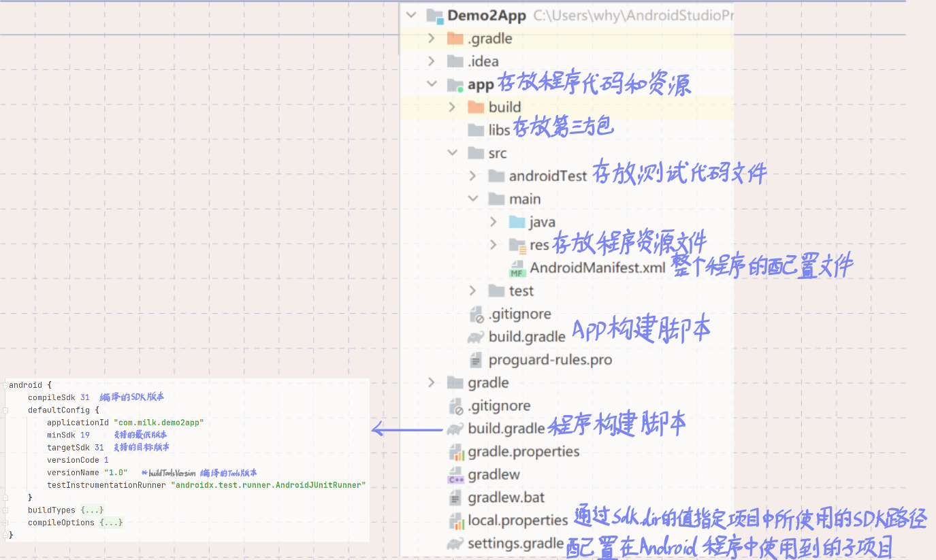
Task: Select the test folder icon
Action: [x=496, y=291]
